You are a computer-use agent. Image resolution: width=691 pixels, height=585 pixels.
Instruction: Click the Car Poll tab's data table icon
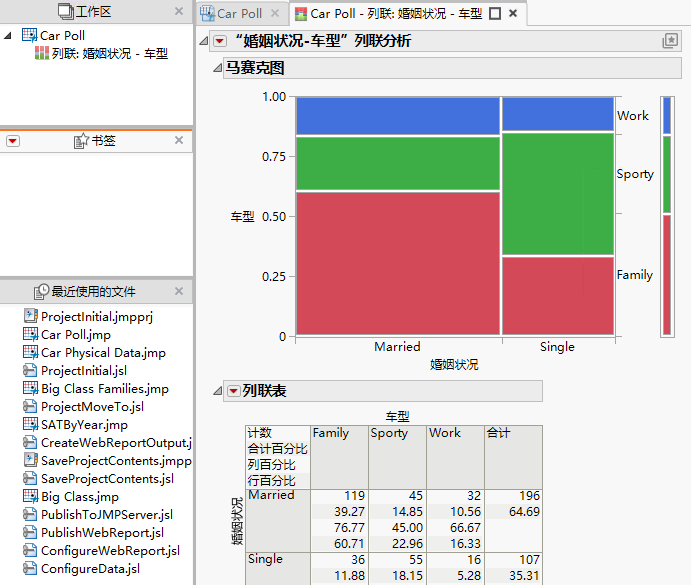[x=207, y=14]
